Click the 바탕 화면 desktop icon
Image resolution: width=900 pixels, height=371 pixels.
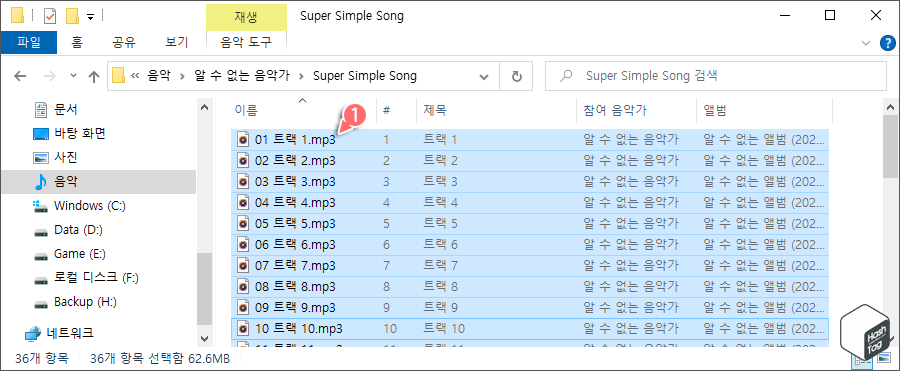pyautogui.click(x=41, y=134)
